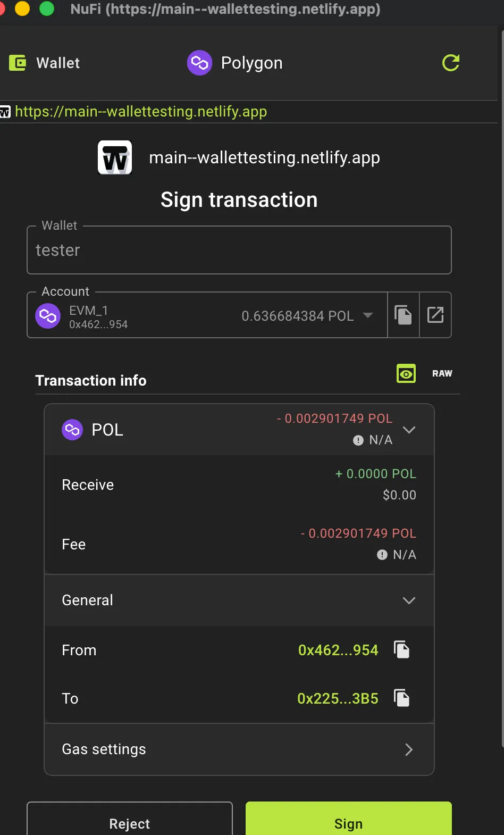Click the green Wallet icon in header
This screenshot has width=504, height=835.
[17, 63]
